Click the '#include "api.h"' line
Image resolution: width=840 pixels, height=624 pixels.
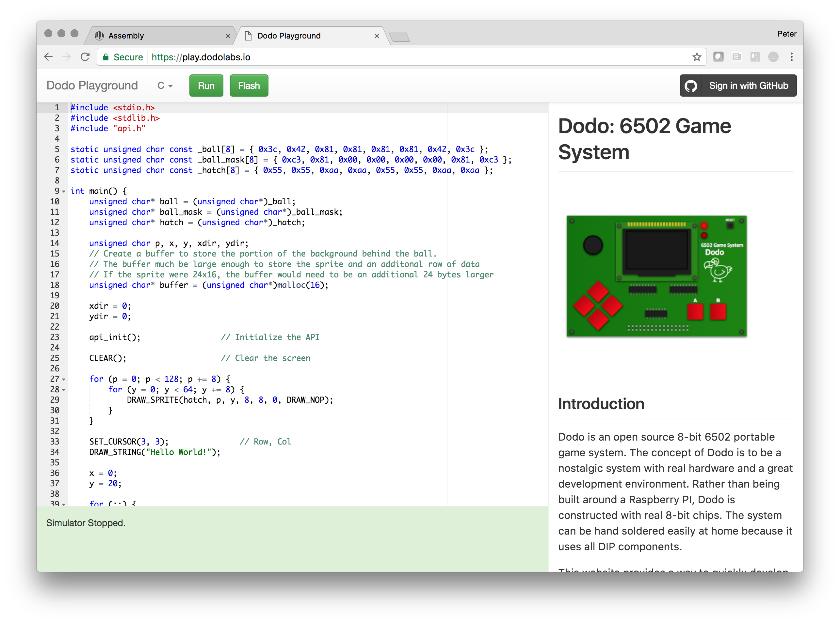[108, 129]
